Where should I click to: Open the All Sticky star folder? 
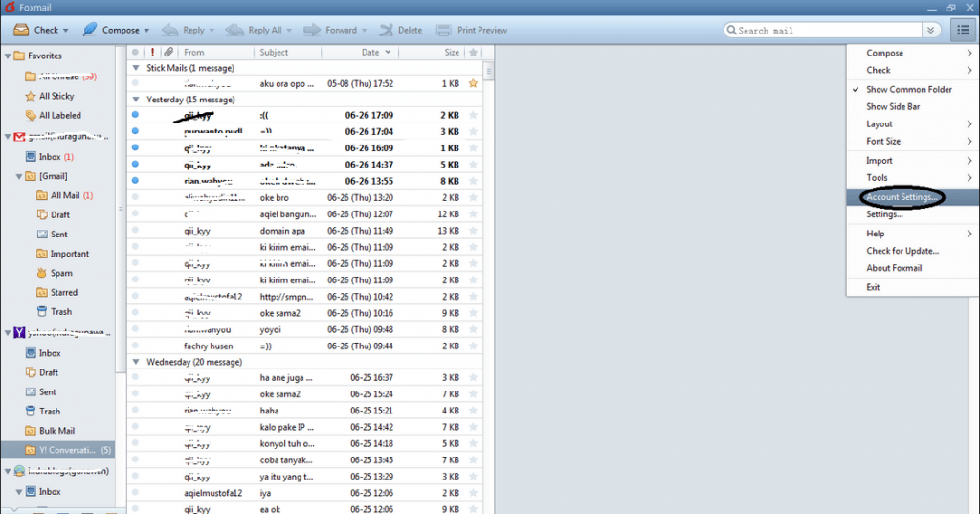30,97
